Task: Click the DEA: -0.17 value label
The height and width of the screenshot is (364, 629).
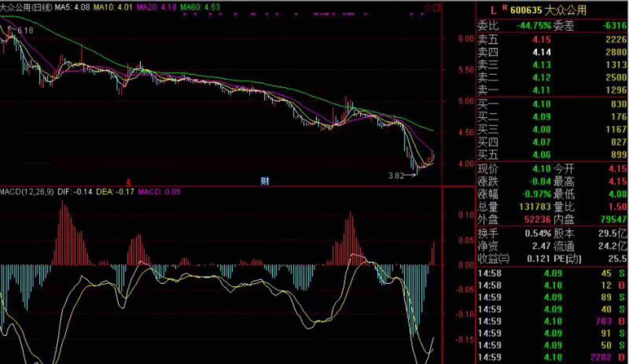Action: click(x=115, y=192)
